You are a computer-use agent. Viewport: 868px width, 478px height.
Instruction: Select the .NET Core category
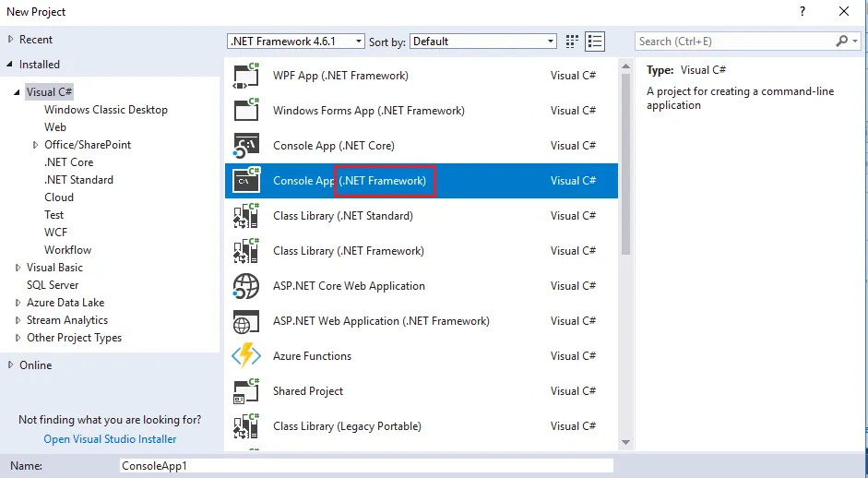pyautogui.click(x=68, y=162)
